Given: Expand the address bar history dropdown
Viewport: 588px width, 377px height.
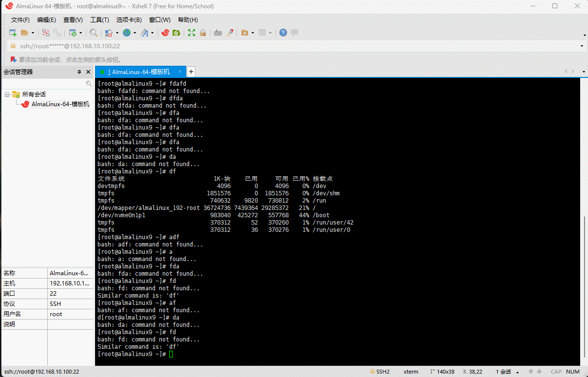Looking at the screenshot, I should (582, 46).
